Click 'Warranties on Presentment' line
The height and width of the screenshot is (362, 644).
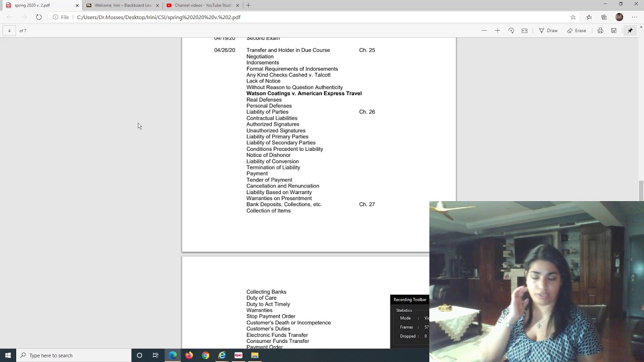(279, 199)
